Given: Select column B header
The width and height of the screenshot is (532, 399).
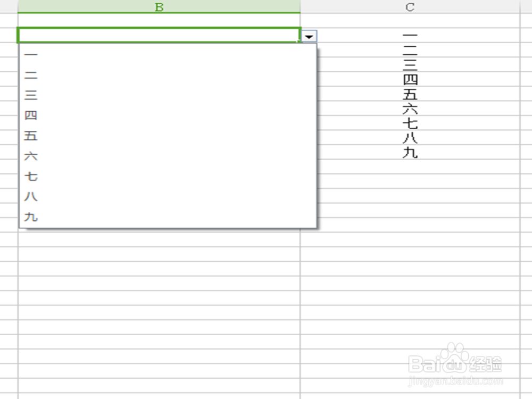Looking at the screenshot, I should (x=159, y=7).
